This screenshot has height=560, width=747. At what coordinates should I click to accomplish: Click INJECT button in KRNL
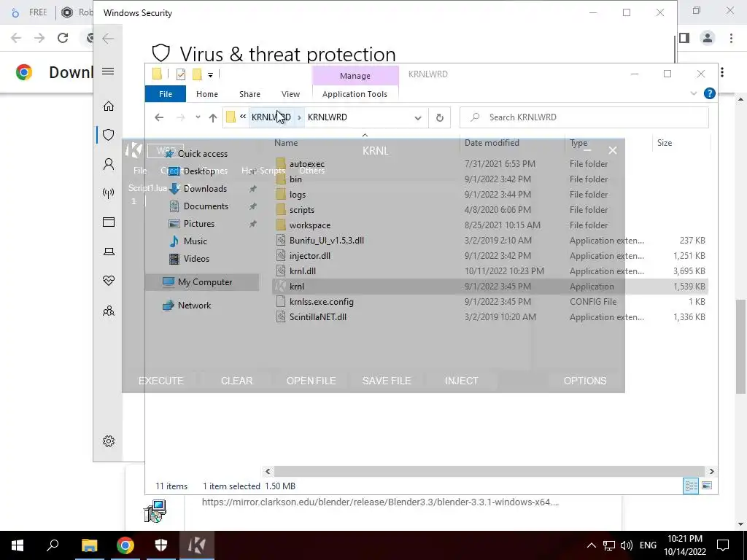462,381
